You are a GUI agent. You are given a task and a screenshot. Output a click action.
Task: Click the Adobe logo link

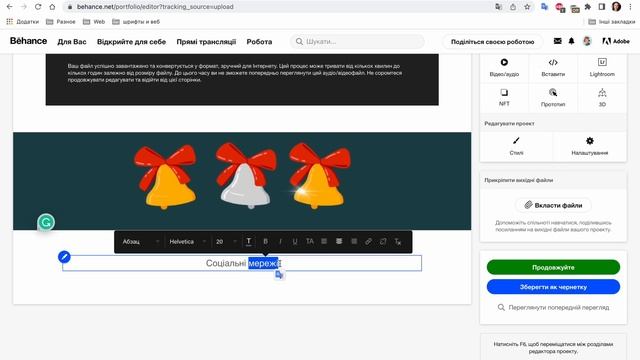[616, 41]
